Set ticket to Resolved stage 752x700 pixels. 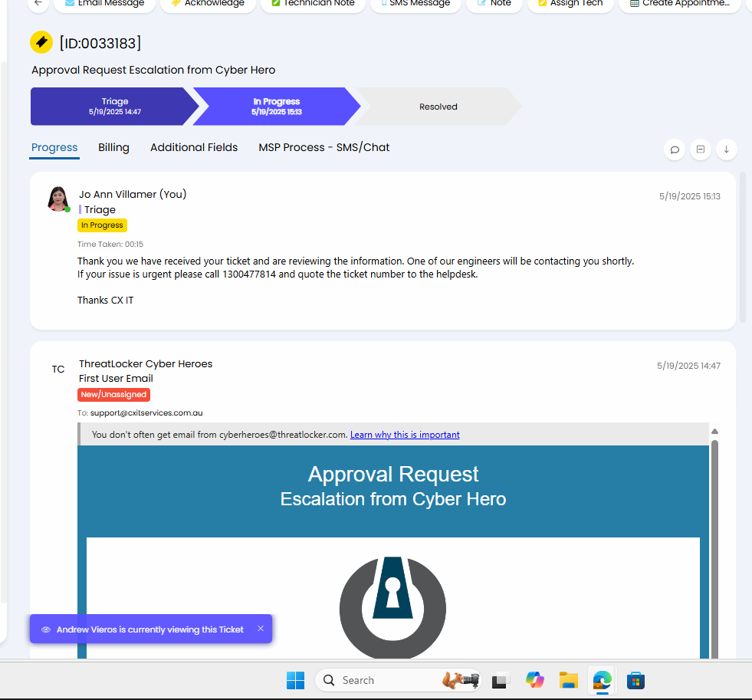(438, 107)
